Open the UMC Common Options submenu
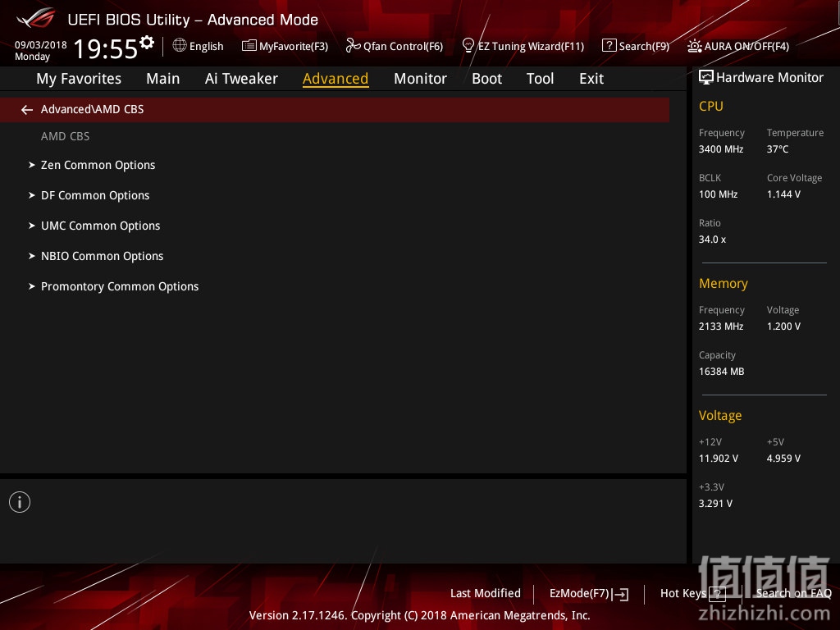Viewport: 840px width, 630px height. 101,226
